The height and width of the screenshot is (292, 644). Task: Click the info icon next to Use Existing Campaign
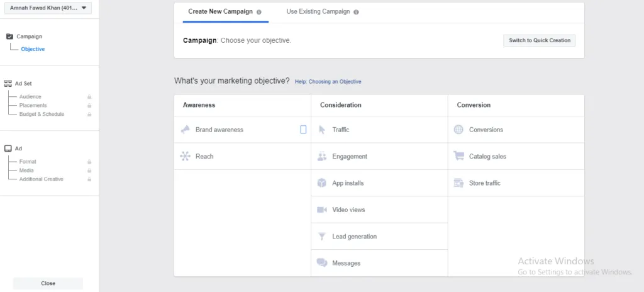tap(356, 12)
